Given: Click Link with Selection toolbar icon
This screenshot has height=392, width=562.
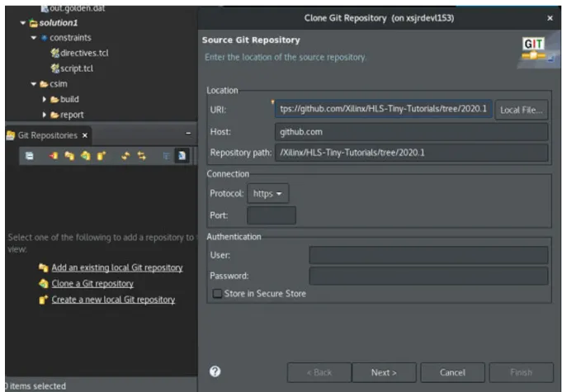Looking at the screenshot, I should point(142,156).
